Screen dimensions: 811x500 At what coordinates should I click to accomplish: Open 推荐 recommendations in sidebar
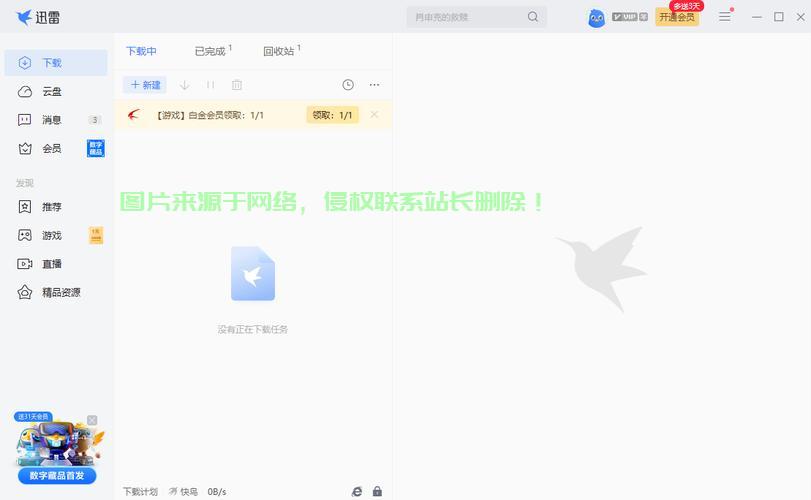point(56,207)
